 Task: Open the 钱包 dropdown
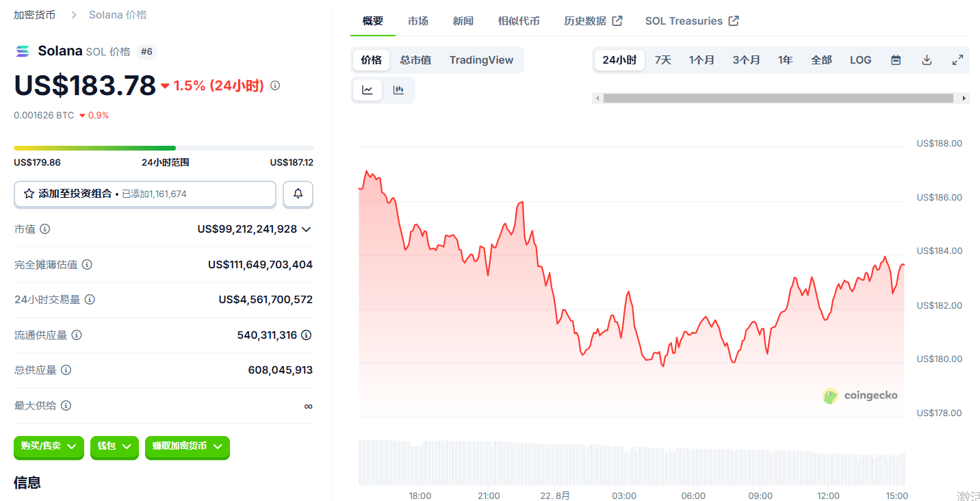(114, 447)
